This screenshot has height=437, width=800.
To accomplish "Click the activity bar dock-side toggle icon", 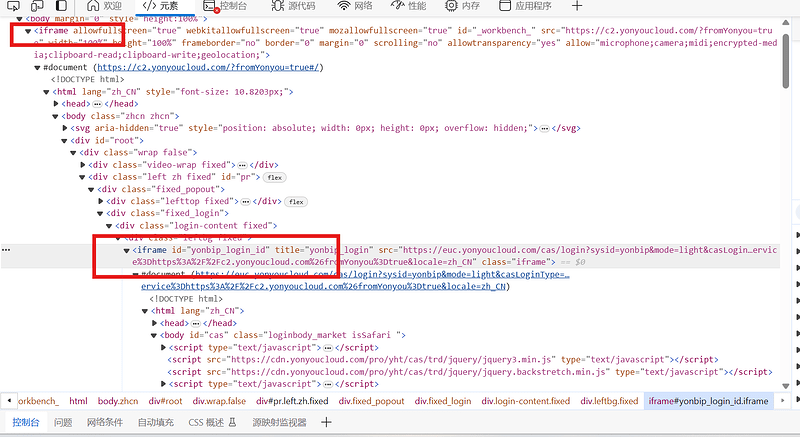I will [61, 6].
